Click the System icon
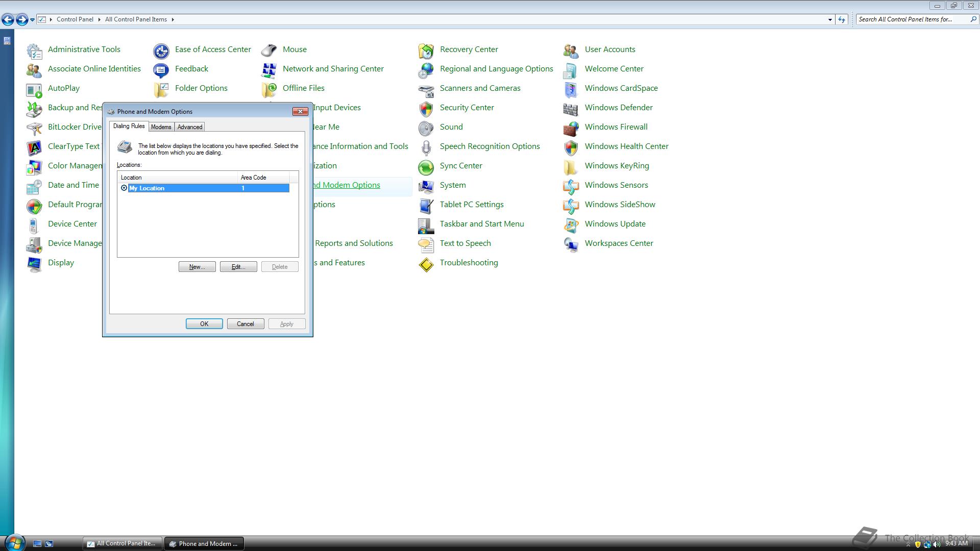980x551 pixels. pyautogui.click(x=426, y=186)
